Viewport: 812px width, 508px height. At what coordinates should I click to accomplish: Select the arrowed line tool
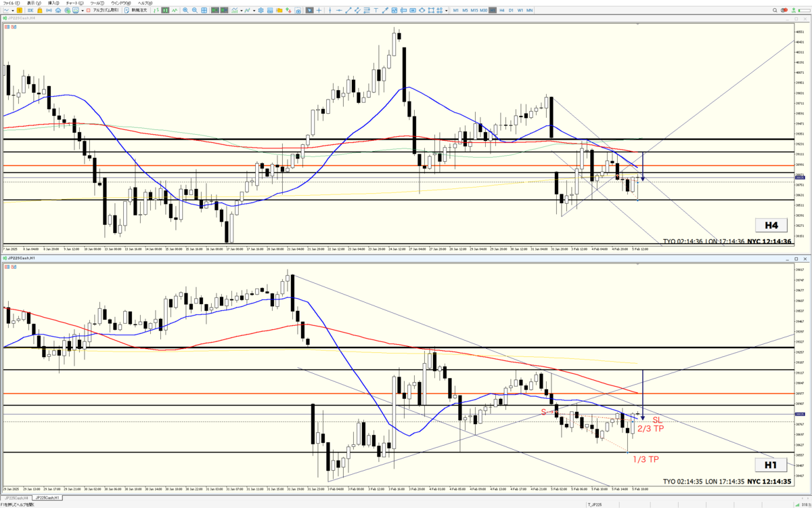385,10
